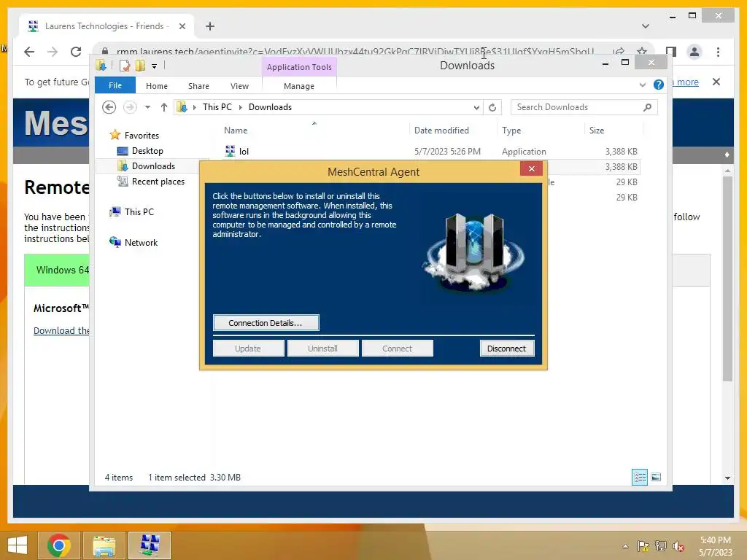
Task: Click the Download link on web page
Action: pos(61,330)
